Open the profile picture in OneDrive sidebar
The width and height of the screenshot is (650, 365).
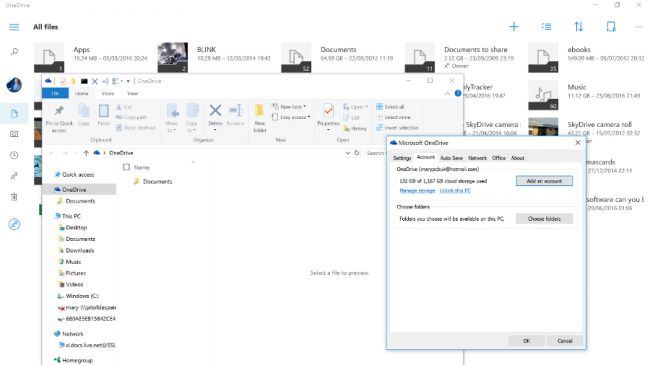click(14, 85)
